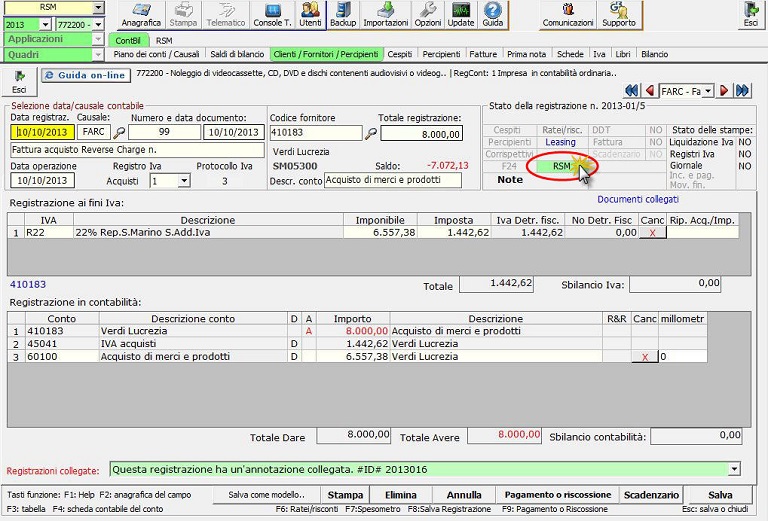Click the Annulla button
Image resolution: width=768 pixels, height=521 pixels.
click(464, 495)
